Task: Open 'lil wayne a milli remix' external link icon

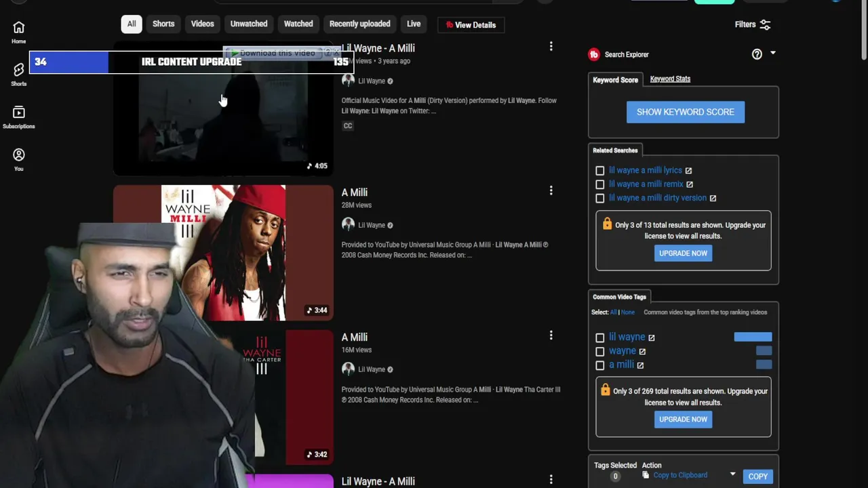Action: coord(690,184)
